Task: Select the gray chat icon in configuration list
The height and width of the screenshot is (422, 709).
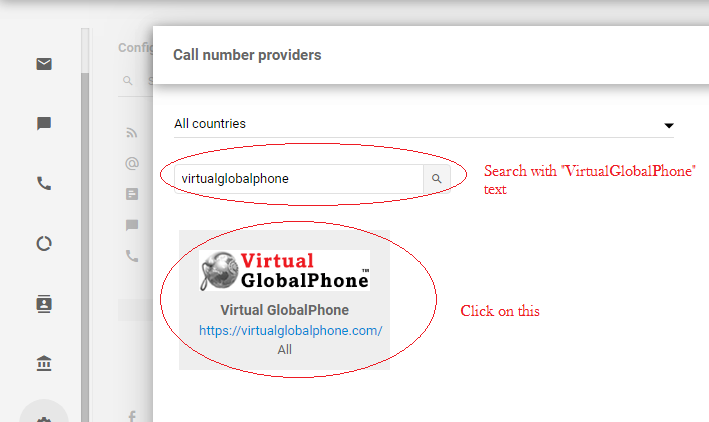Action: 132,225
